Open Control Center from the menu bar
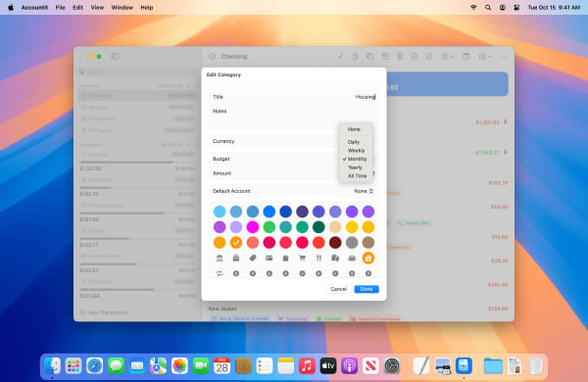588x382 pixels. point(516,8)
